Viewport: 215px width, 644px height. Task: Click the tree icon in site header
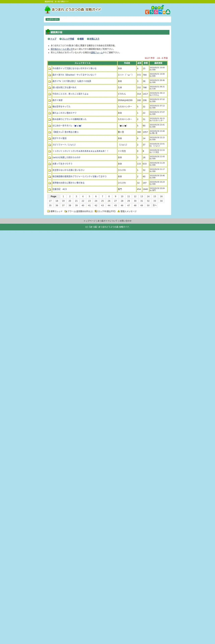(48, 10)
